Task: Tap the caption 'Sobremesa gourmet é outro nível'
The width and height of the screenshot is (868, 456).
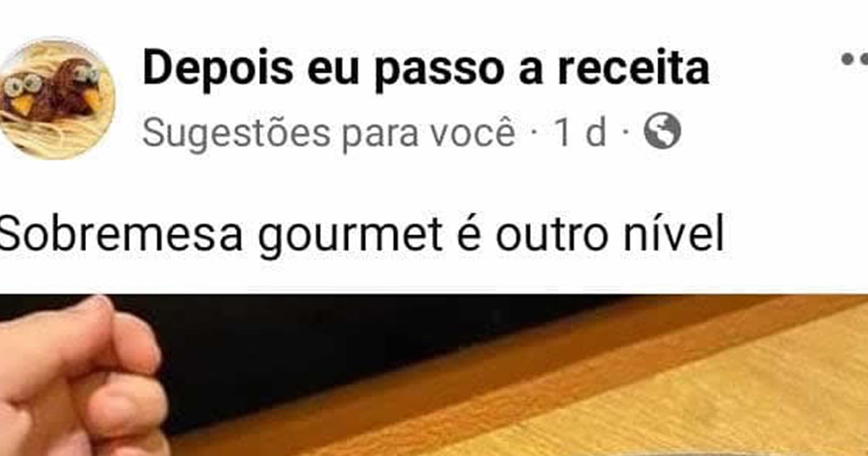Action: click(360, 234)
